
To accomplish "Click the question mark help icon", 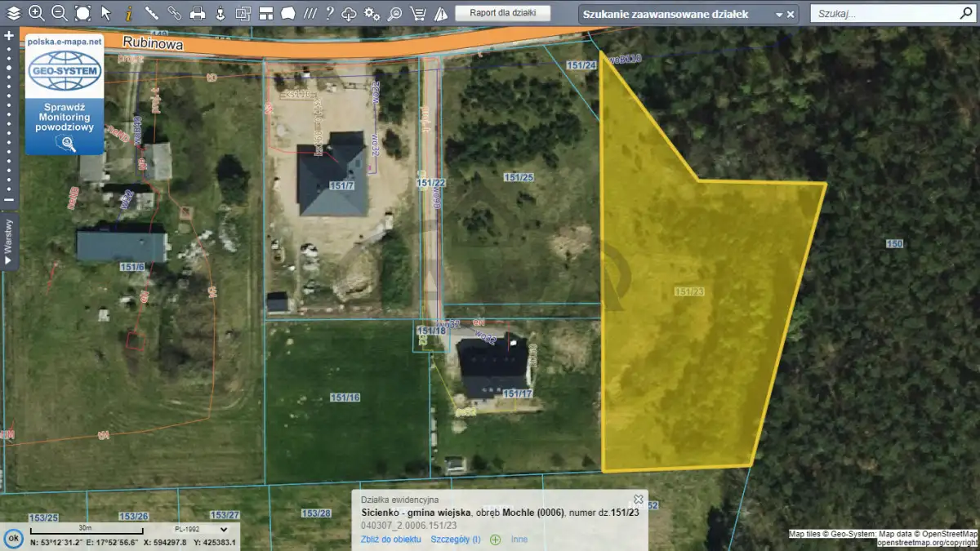I will coord(329,13).
